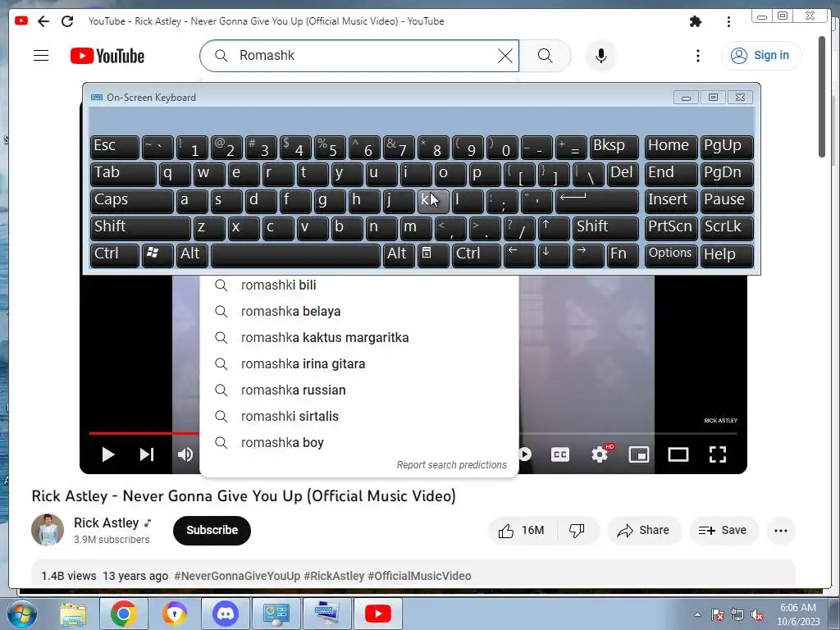This screenshot has width=840, height=630.
Task: Open Discord from the taskbar
Action: 225,614
